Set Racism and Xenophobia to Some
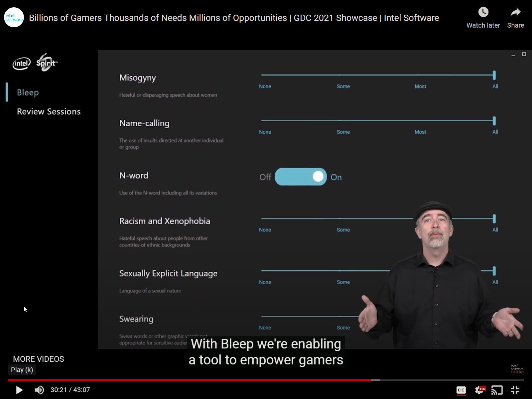The height and width of the screenshot is (399, 532). 343,230
